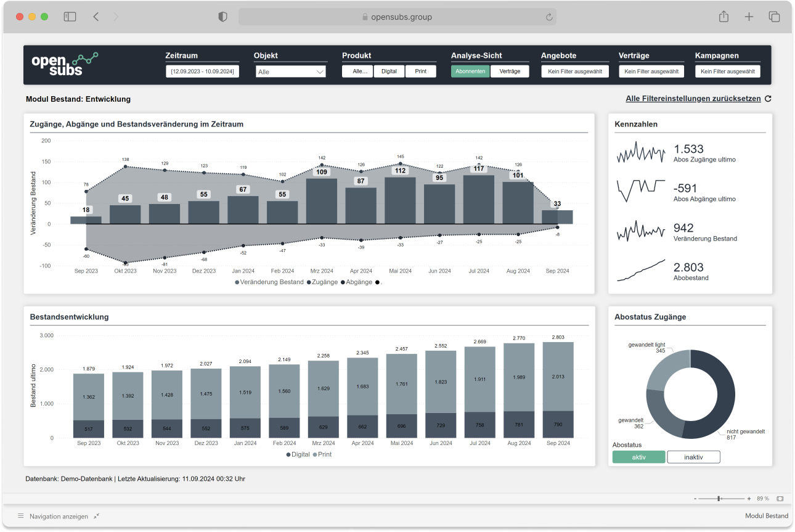Image resolution: width=795 pixels, height=532 pixels.
Task: Set Abostatus to aktiv
Action: click(638, 457)
